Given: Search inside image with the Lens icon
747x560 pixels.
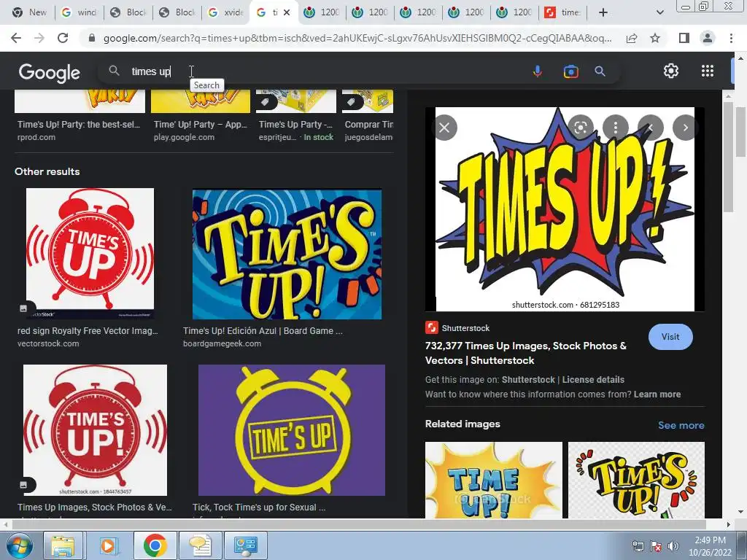Looking at the screenshot, I should [x=580, y=128].
